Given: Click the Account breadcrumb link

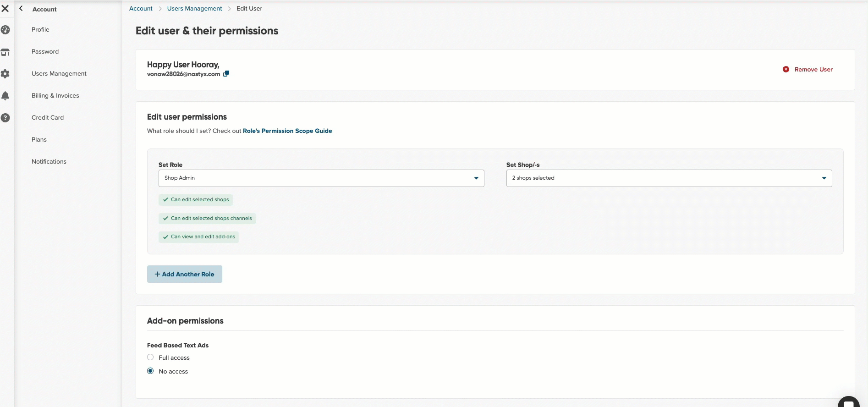Looking at the screenshot, I should coord(141,8).
